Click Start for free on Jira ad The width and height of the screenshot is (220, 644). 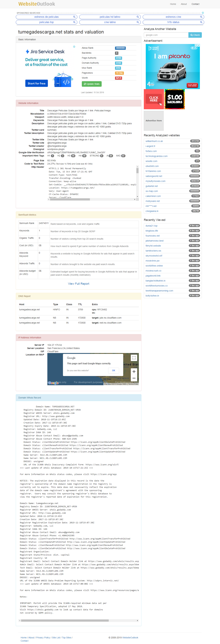37,83
